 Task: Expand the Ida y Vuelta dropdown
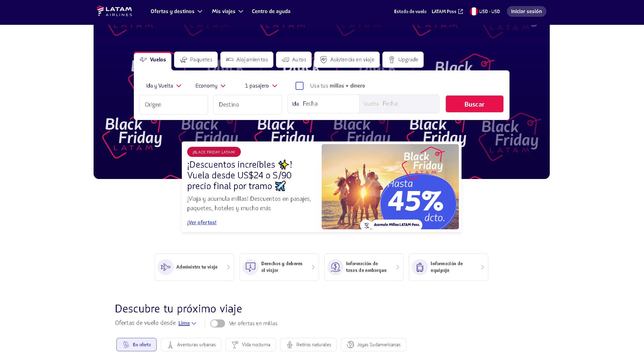164,86
